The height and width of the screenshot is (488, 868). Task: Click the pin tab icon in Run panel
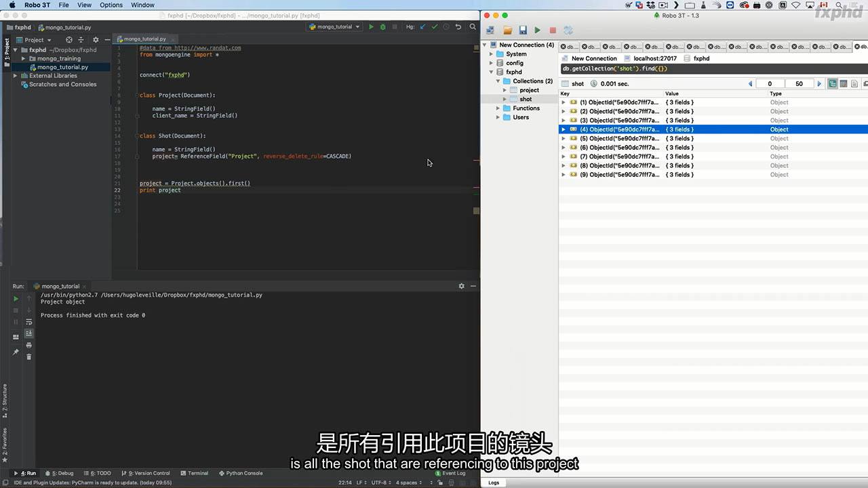16,352
